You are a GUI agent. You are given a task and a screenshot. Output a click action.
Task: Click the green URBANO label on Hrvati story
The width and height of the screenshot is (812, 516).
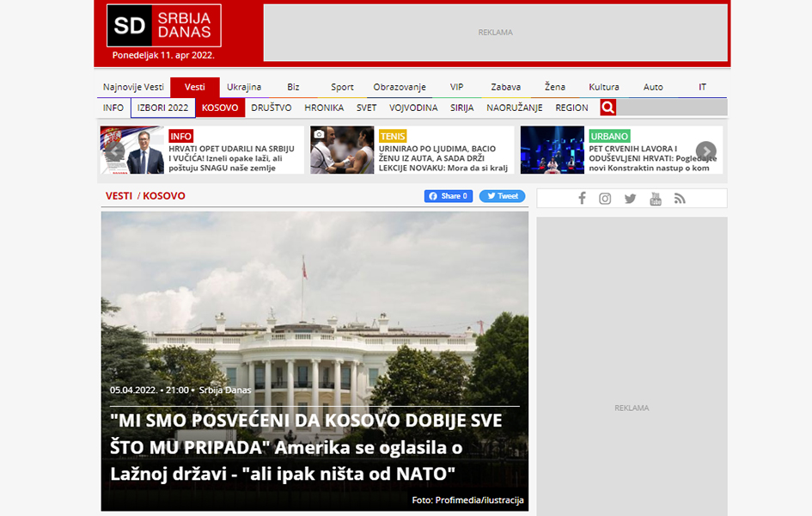[609, 135]
